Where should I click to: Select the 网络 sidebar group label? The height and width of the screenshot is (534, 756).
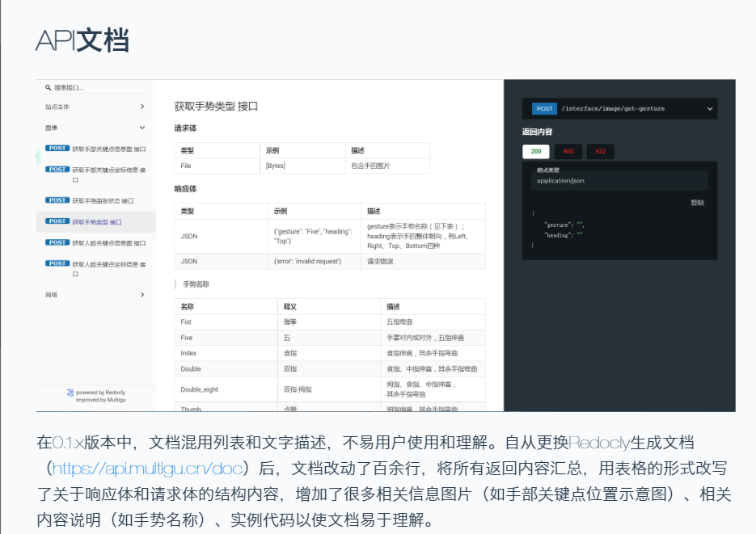[x=51, y=295]
